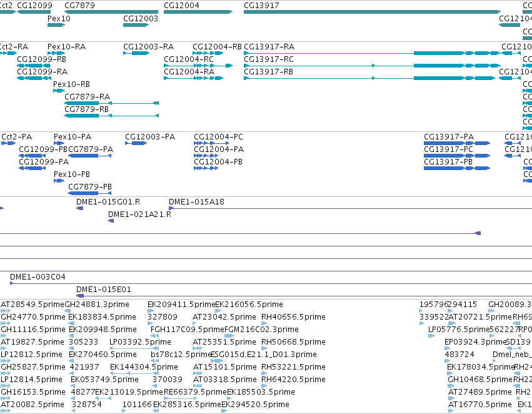
Task: Click protein label "CG12004-PB"
Action: click(218, 162)
